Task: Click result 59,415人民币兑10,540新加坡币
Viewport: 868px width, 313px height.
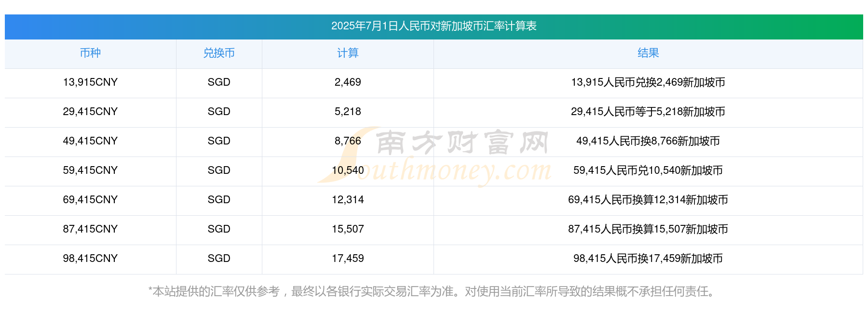Action: [x=648, y=170]
